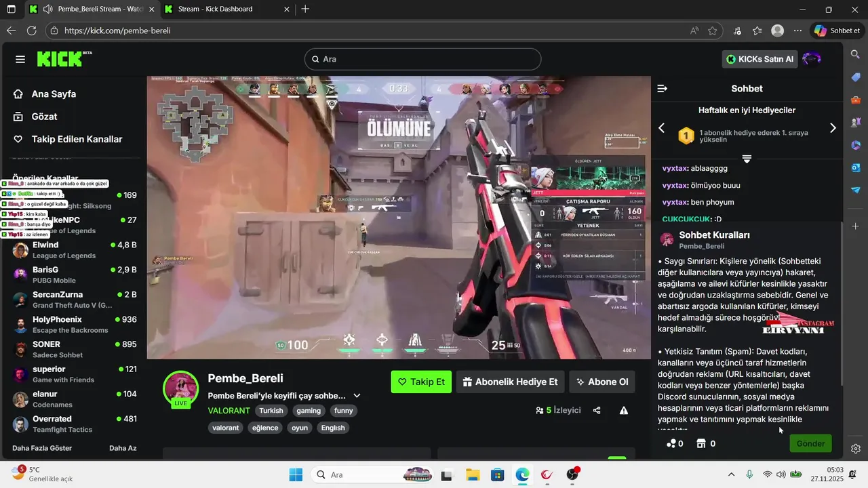
Task: Click Abonelik Hediye Et button
Action: click(x=511, y=382)
